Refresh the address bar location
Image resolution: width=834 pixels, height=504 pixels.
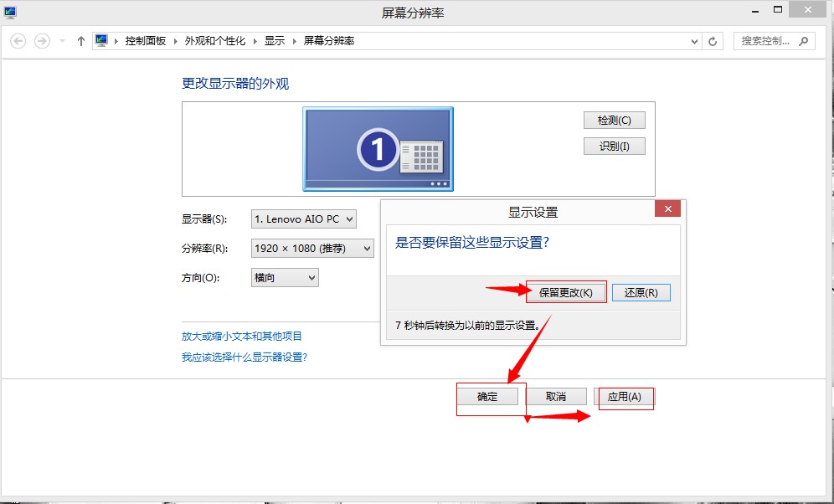[x=713, y=41]
